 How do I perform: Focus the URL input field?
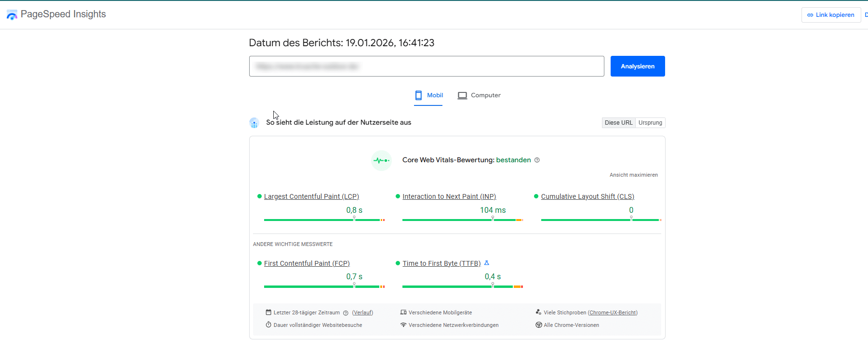(x=427, y=66)
